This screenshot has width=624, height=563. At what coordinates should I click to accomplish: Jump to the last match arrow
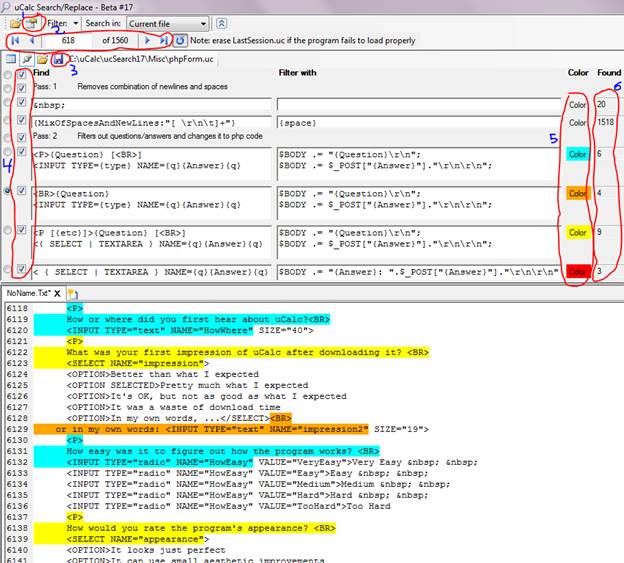165,41
